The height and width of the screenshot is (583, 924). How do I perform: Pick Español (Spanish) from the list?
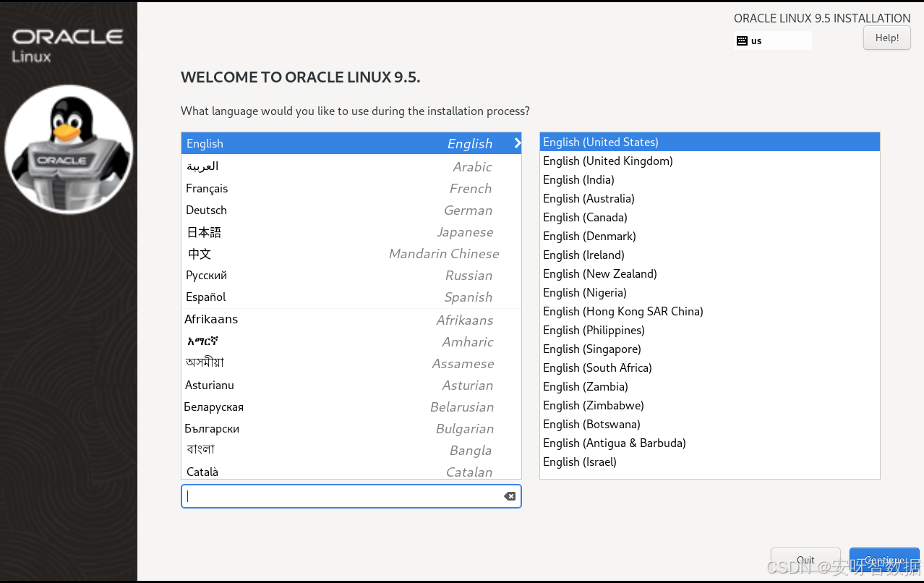[351, 297]
